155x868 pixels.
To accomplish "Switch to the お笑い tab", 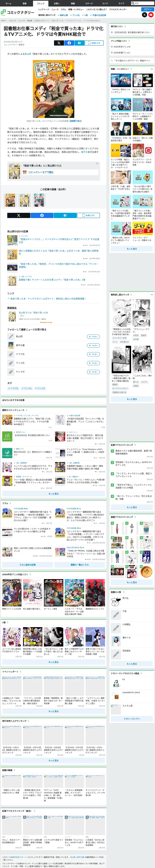I will tap(57, 3).
